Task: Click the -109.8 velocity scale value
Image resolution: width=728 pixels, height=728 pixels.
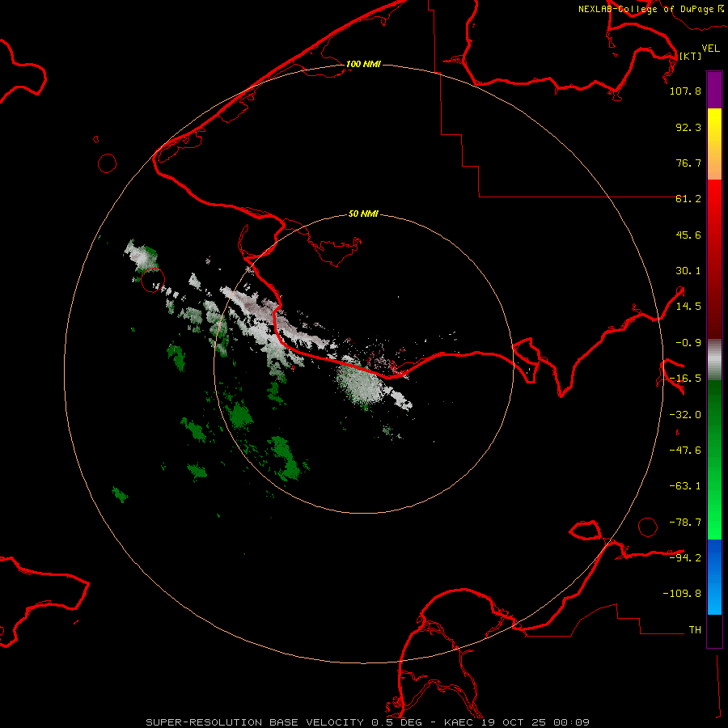Action: point(682,594)
